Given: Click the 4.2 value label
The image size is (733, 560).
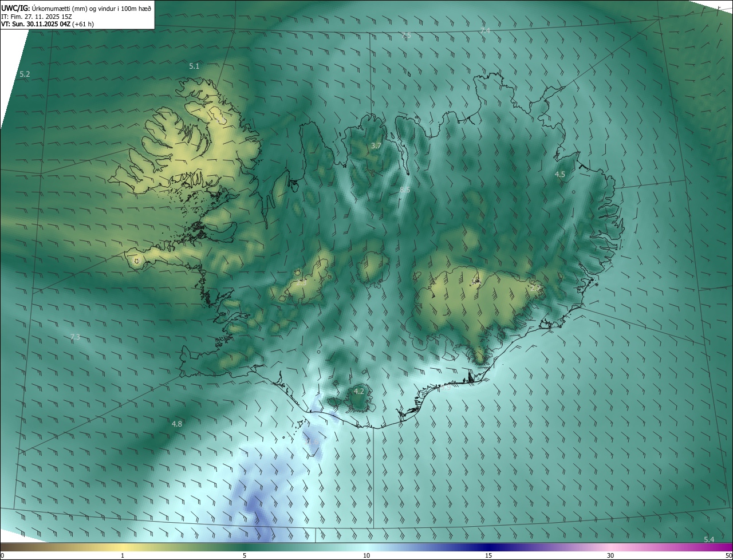Looking at the screenshot, I should 359,392.
